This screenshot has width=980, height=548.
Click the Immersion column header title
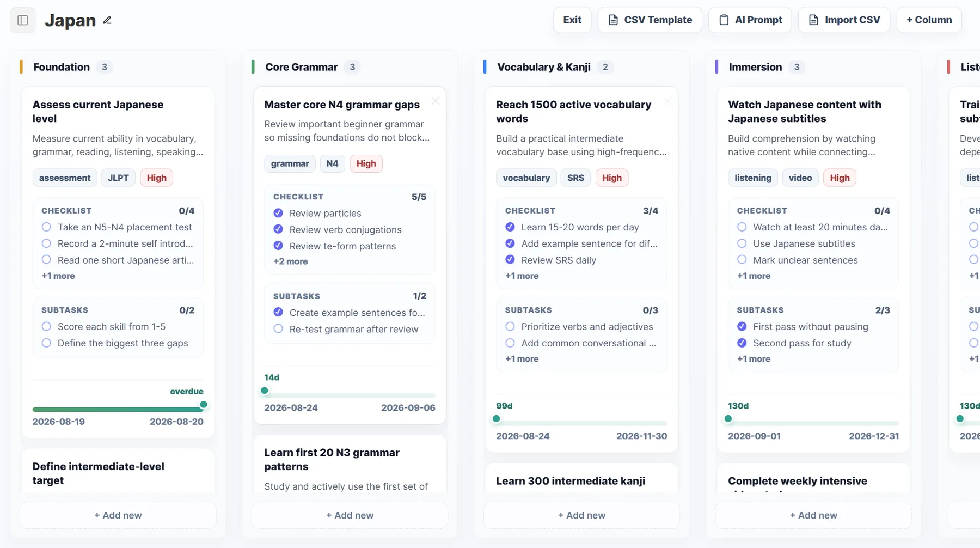755,67
